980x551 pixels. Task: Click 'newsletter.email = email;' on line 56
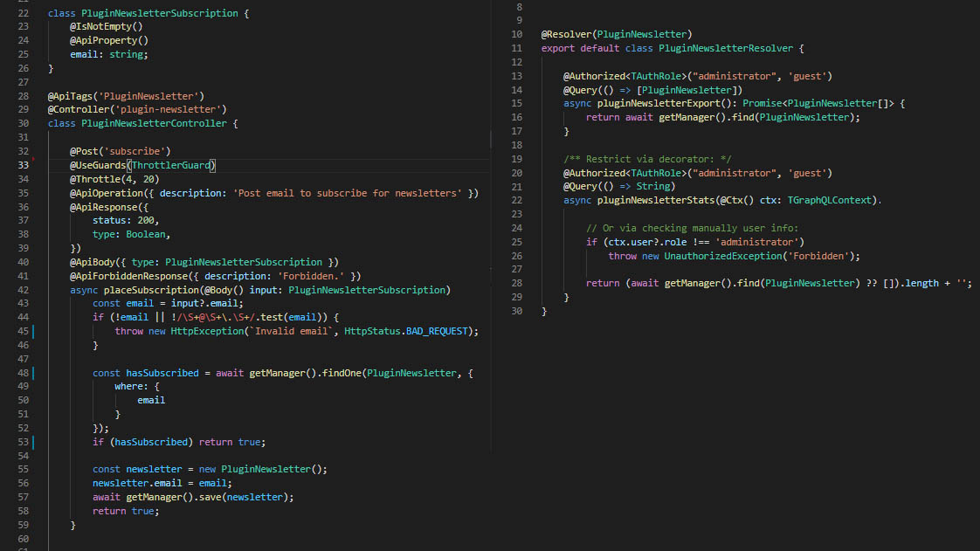(162, 484)
